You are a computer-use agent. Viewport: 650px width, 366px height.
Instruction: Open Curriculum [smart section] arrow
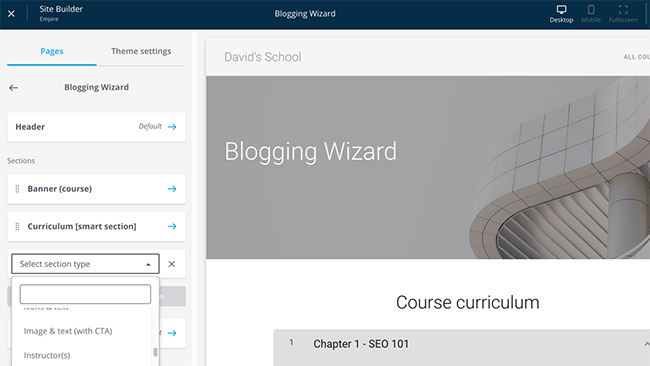(x=172, y=226)
